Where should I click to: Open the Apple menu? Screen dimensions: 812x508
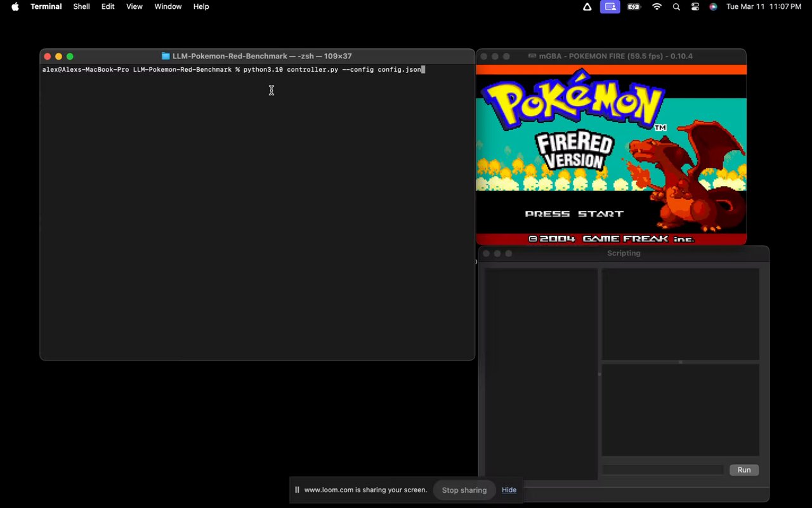15,6
